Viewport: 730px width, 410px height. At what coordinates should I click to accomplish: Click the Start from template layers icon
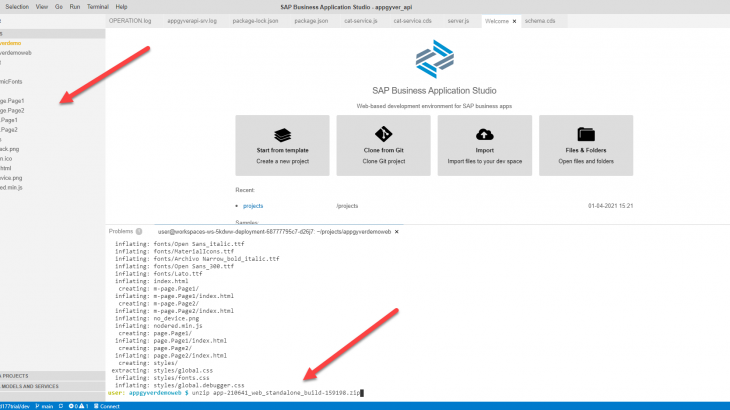[283, 134]
